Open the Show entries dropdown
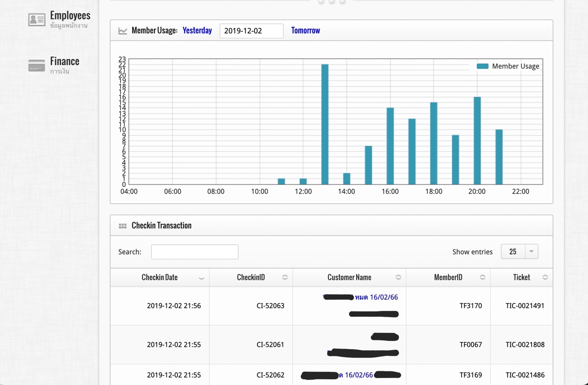Screen dimensions: 588x385 coord(519,252)
